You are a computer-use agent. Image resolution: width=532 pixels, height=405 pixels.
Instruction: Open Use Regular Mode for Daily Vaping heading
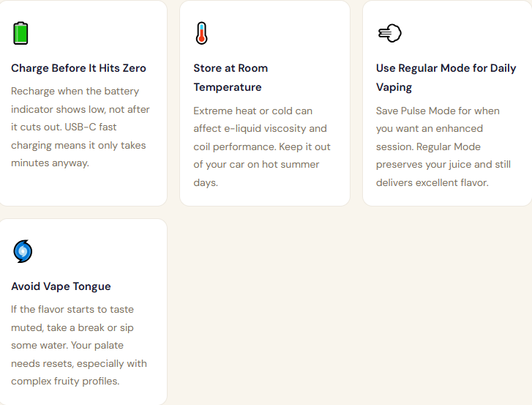point(446,78)
